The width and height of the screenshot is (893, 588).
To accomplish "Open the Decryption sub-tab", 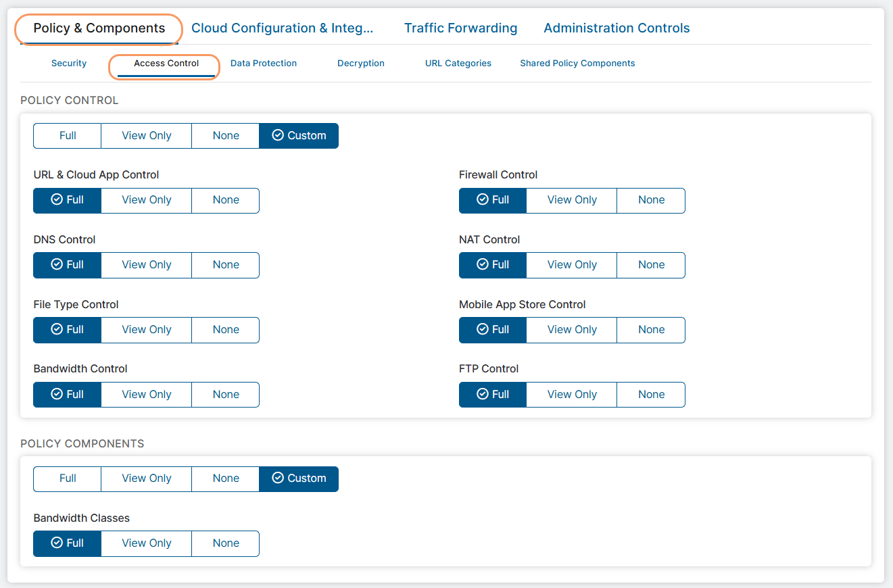I will point(361,64).
